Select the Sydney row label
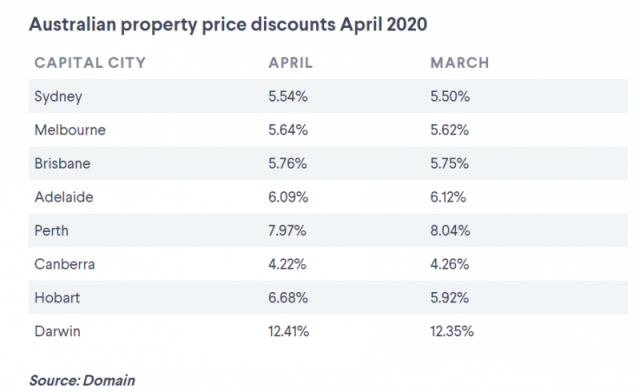Screen dimensions: 640x392 tap(58, 97)
